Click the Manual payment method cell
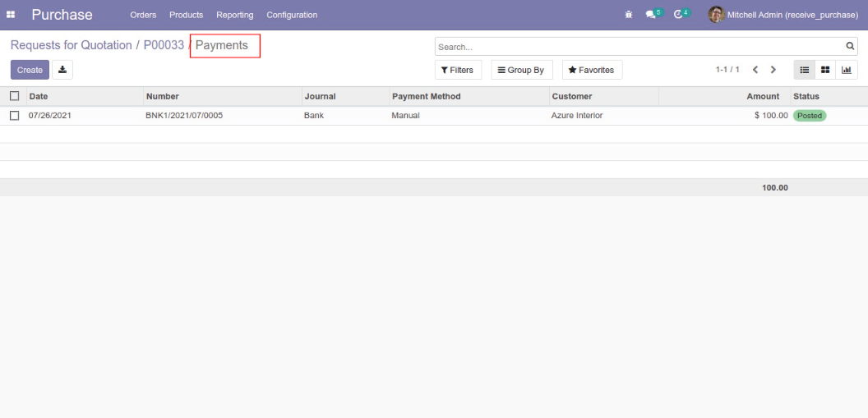The height and width of the screenshot is (418, 868). click(405, 116)
